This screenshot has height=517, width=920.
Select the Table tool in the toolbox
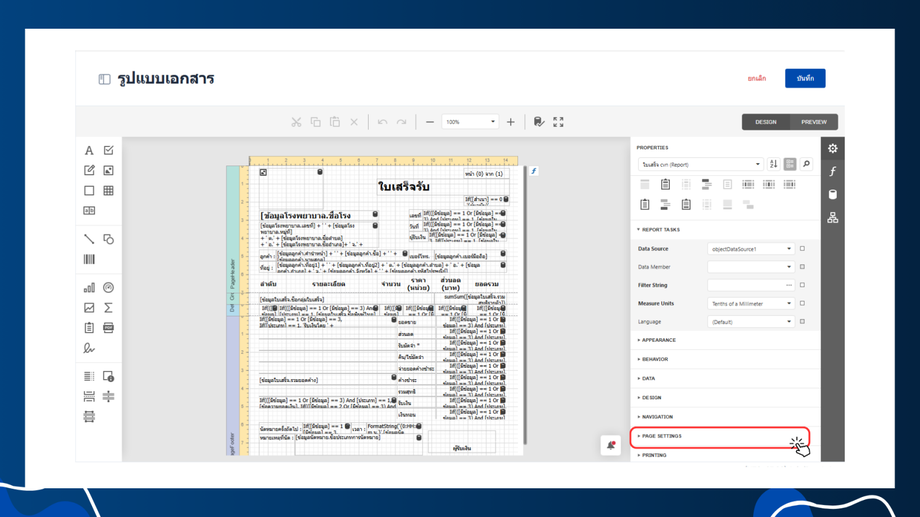108,190
